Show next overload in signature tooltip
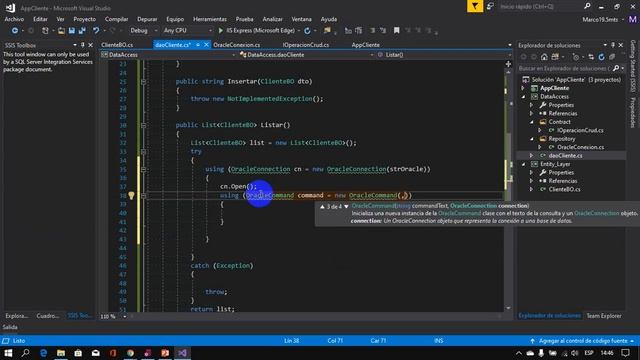Viewport: 640px width, 360px height. pyautogui.click(x=346, y=207)
